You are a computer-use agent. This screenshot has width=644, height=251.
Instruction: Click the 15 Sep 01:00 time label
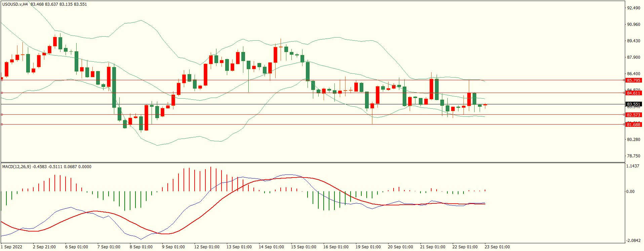pyautogui.click(x=304, y=247)
